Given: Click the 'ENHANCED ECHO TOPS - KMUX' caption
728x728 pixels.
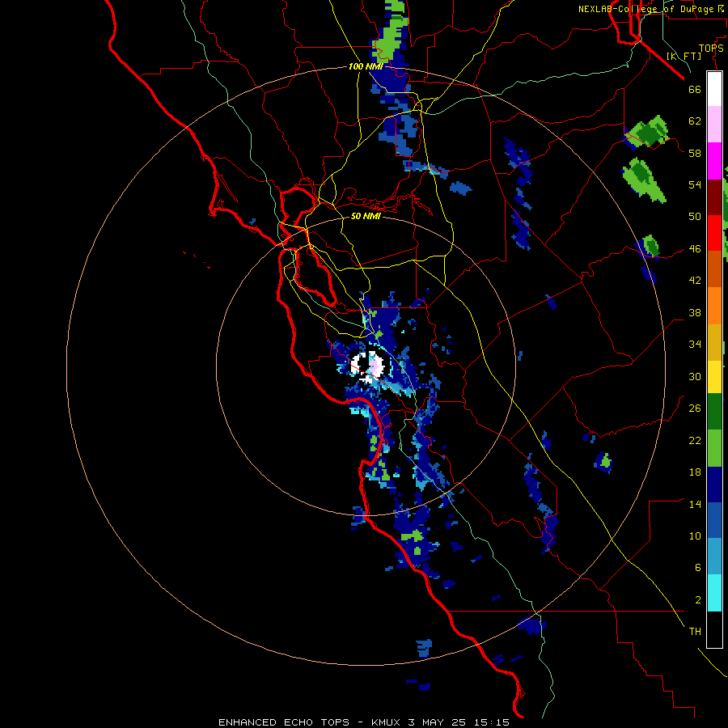Looking at the screenshot, I should pyautogui.click(x=311, y=722).
